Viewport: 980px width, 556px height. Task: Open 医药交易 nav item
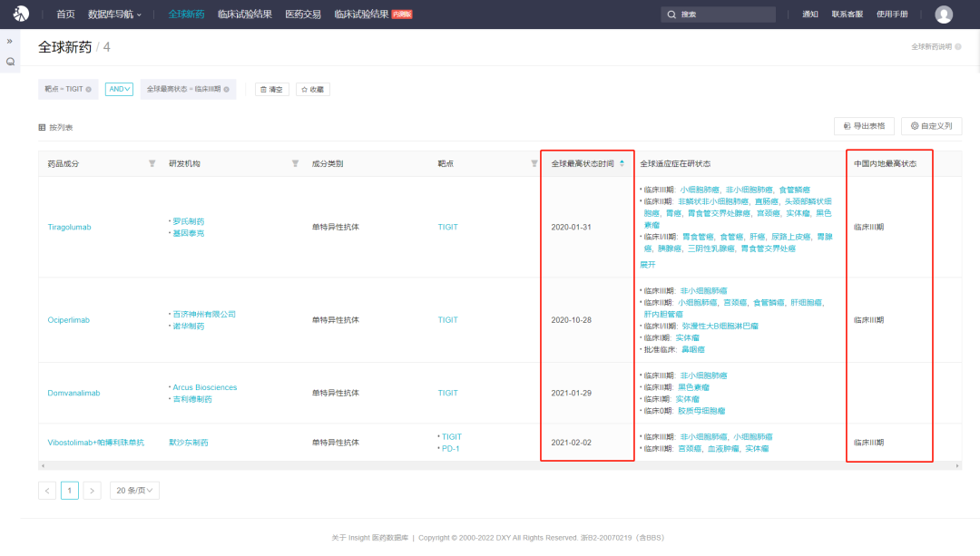(303, 15)
